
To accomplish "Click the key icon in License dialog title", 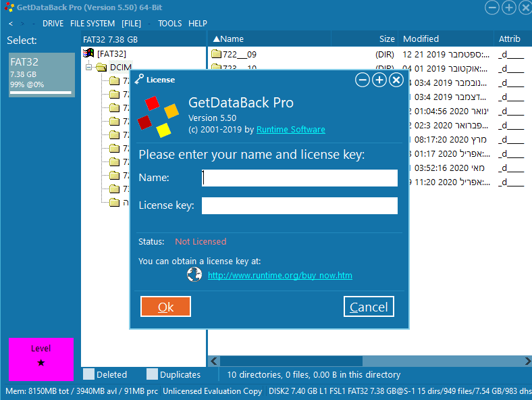I will click(x=140, y=79).
